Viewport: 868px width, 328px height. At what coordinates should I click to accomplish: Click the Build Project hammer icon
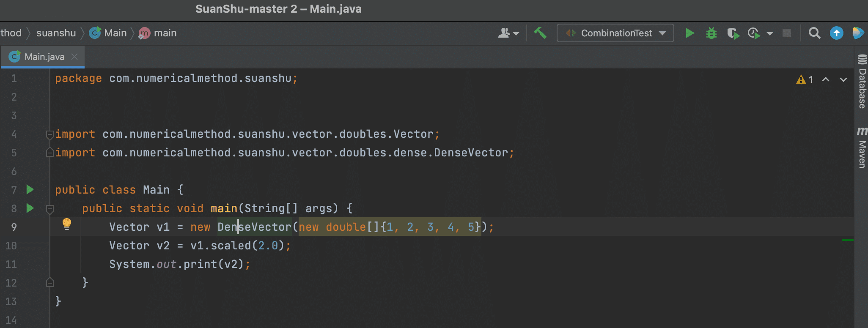pyautogui.click(x=540, y=33)
